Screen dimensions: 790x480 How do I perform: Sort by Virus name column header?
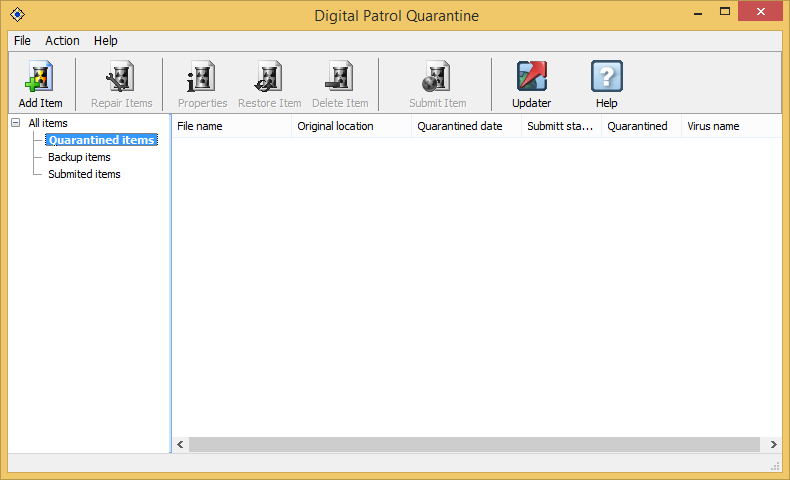pyautogui.click(x=732, y=126)
